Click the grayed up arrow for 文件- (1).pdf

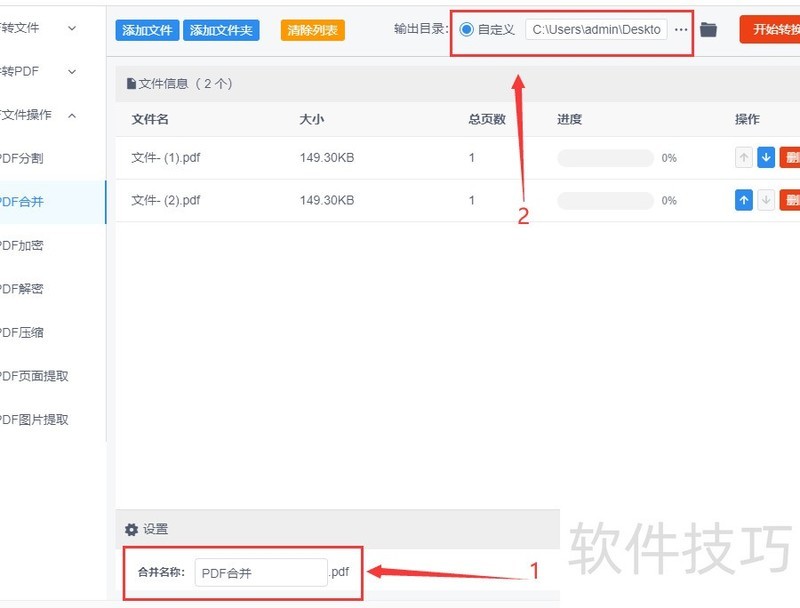(x=744, y=158)
